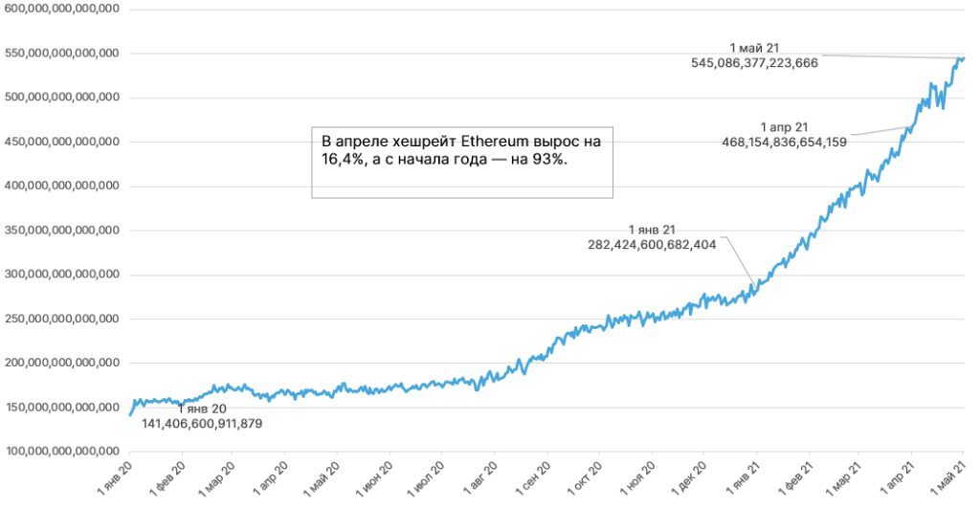Click the 468,154,836,654,159 data value
Image resolution: width=980 pixels, height=508 pixels.
tap(784, 142)
